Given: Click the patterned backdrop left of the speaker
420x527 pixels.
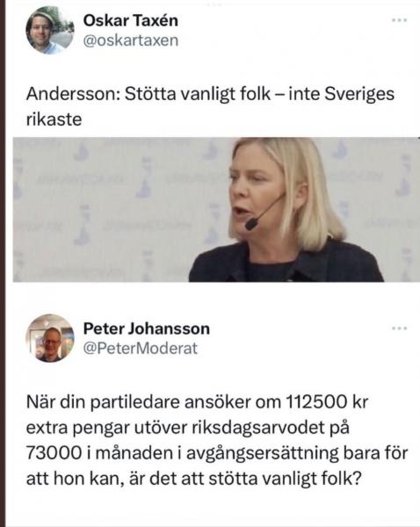Looking at the screenshot, I should click(x=101, y=210).
